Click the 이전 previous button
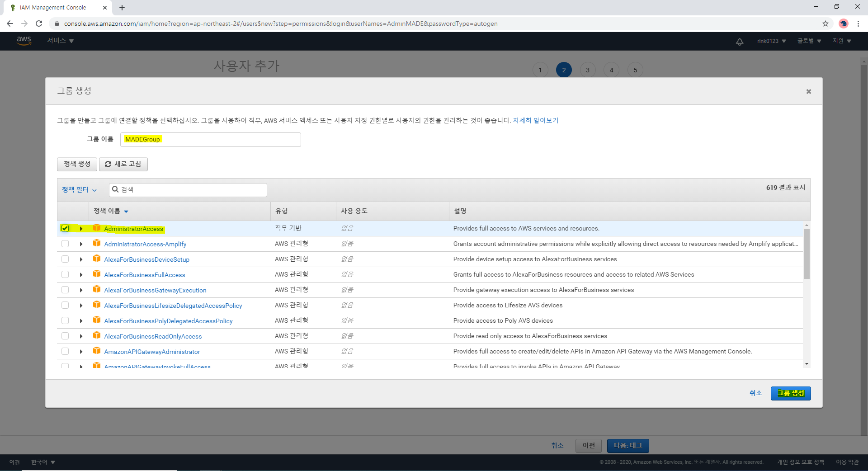The image size is (868, 471). pos(589,446)
